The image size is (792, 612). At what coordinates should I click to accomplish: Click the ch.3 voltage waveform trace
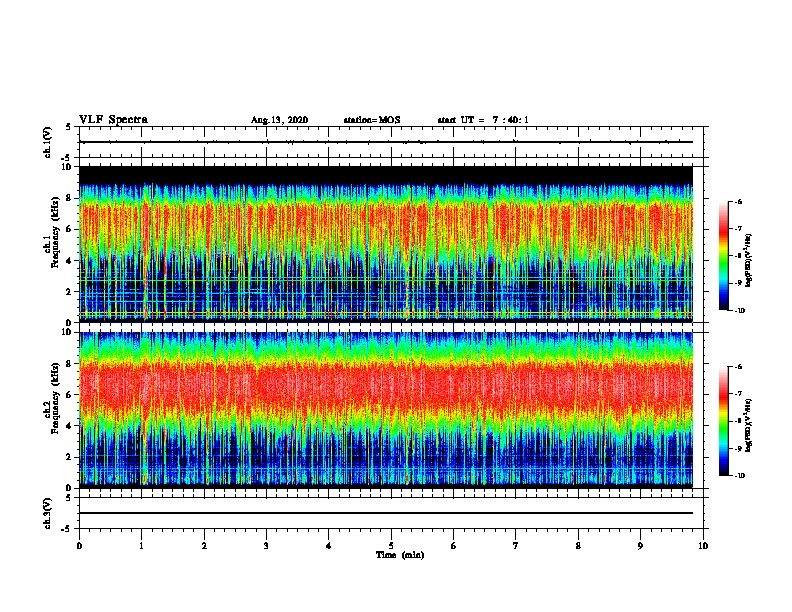(x=385, y=513)
